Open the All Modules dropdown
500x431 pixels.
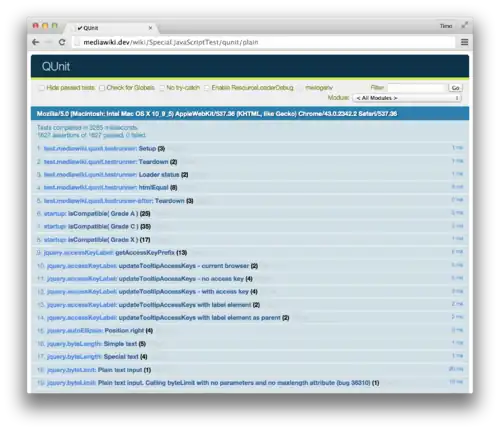click(408, 98)
